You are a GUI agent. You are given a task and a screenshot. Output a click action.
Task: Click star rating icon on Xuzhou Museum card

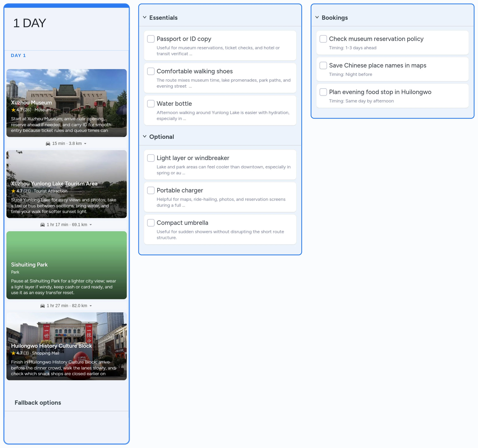(x=13, y=110)
